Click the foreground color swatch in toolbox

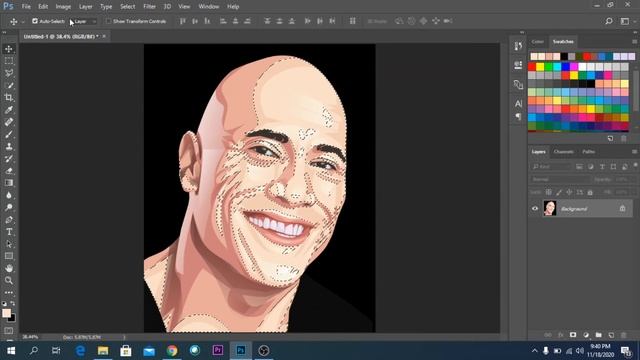tap(6, 313)
